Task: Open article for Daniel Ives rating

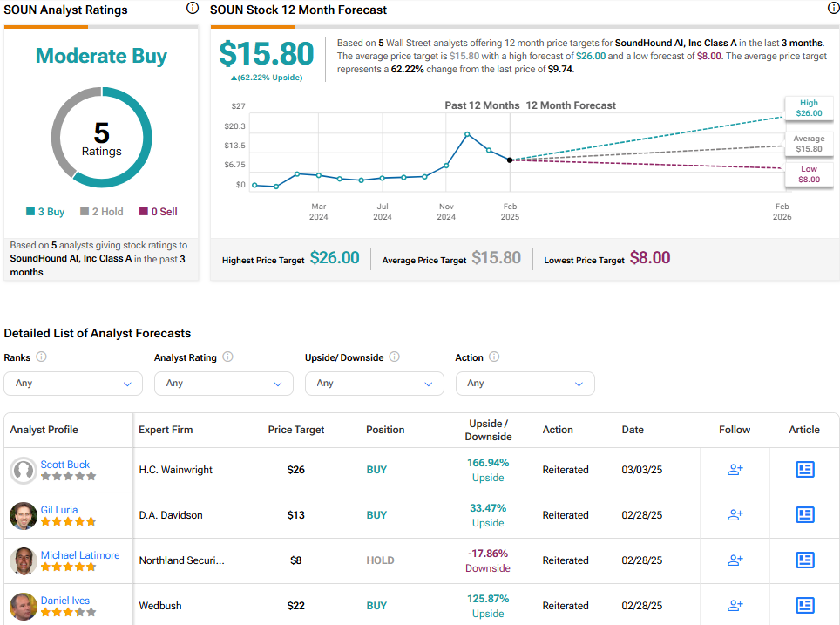Action: (x=804, y=605)
